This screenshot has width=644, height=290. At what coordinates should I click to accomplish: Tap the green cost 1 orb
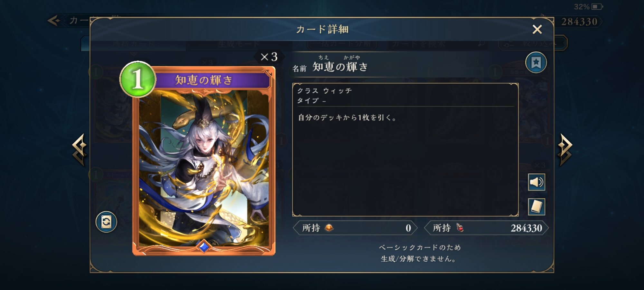[137, 79]
